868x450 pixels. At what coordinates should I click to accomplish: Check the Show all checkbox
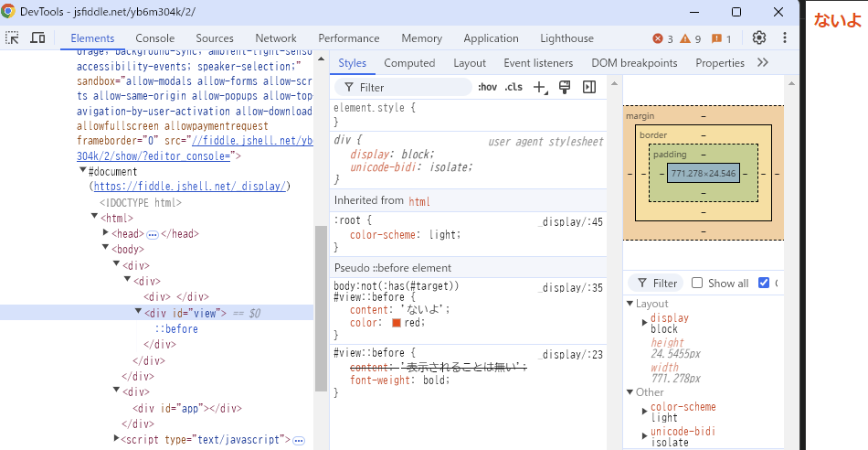pyautogui.click(x=697, y=283)
